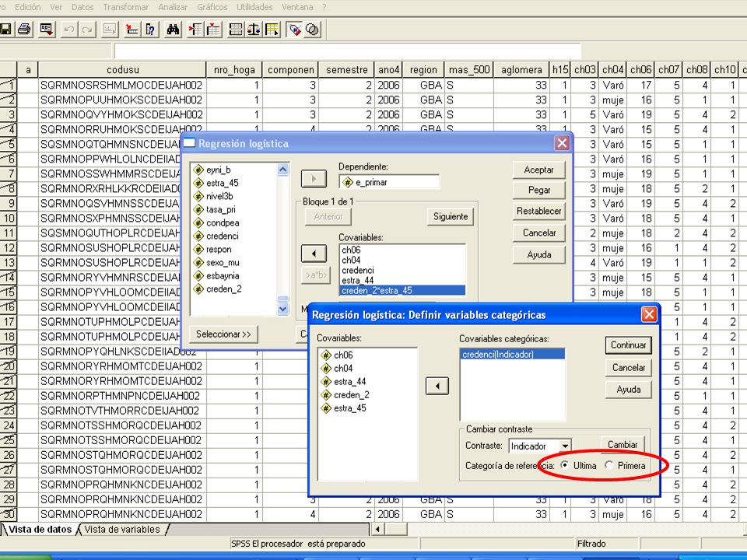
Task: Switch to the Vista de datos tab
Action: 40,529
